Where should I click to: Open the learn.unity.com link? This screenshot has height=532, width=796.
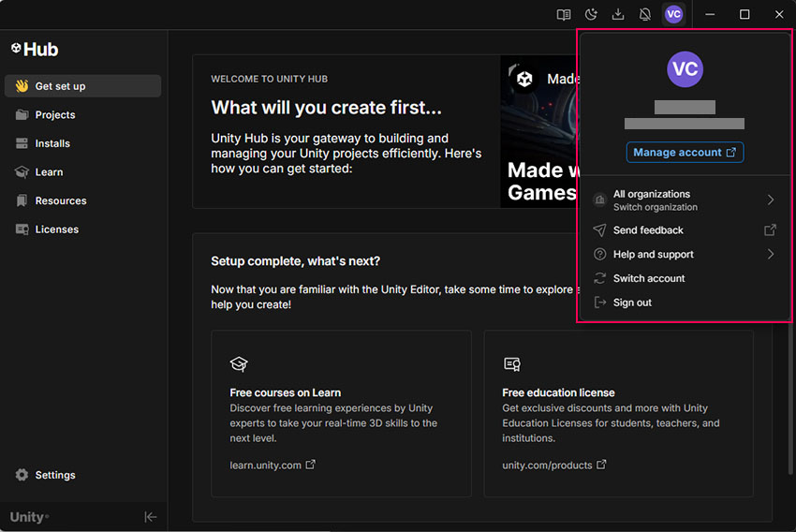point(273,465)
